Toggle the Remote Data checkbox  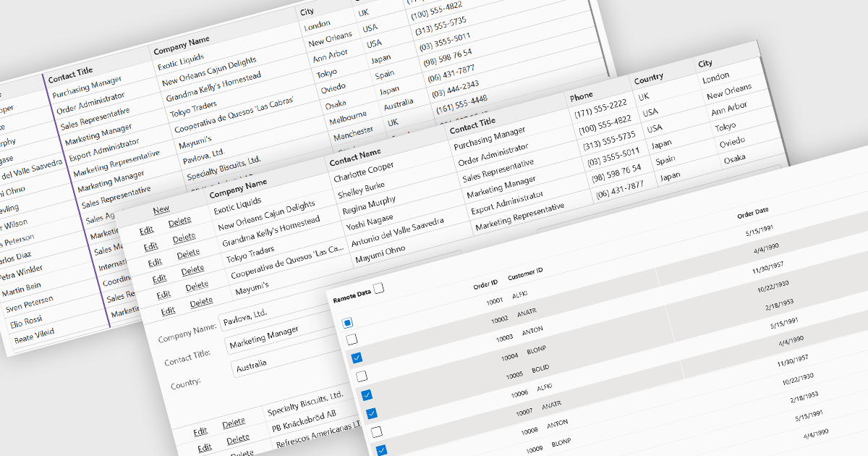point(379,289)
